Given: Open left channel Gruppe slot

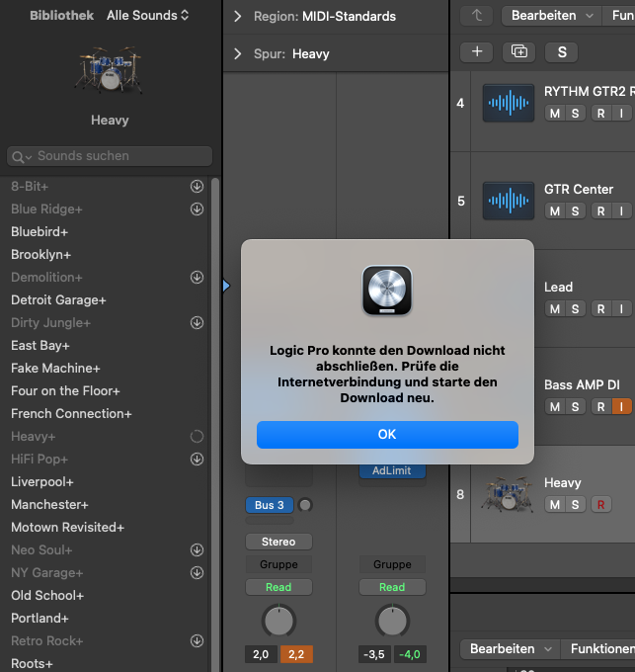Looking at the screenshot, I should point(278,564).
